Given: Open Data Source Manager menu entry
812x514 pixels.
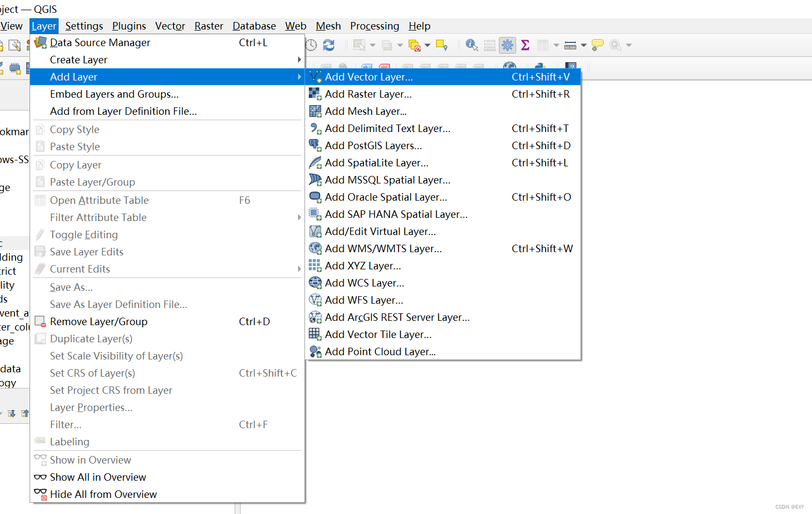Looking at the screenshot, I should point(167,42).
